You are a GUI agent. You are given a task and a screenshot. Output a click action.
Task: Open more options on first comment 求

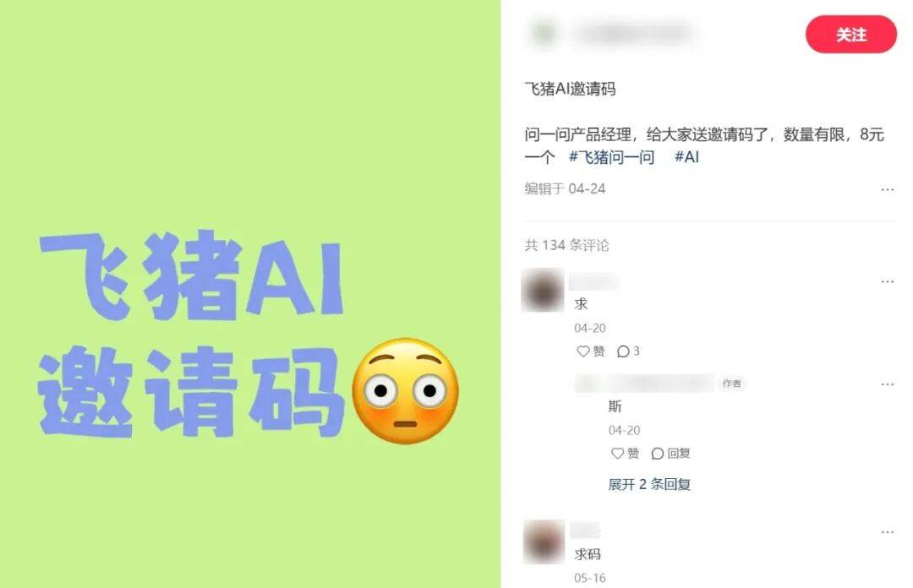point(887,282)
